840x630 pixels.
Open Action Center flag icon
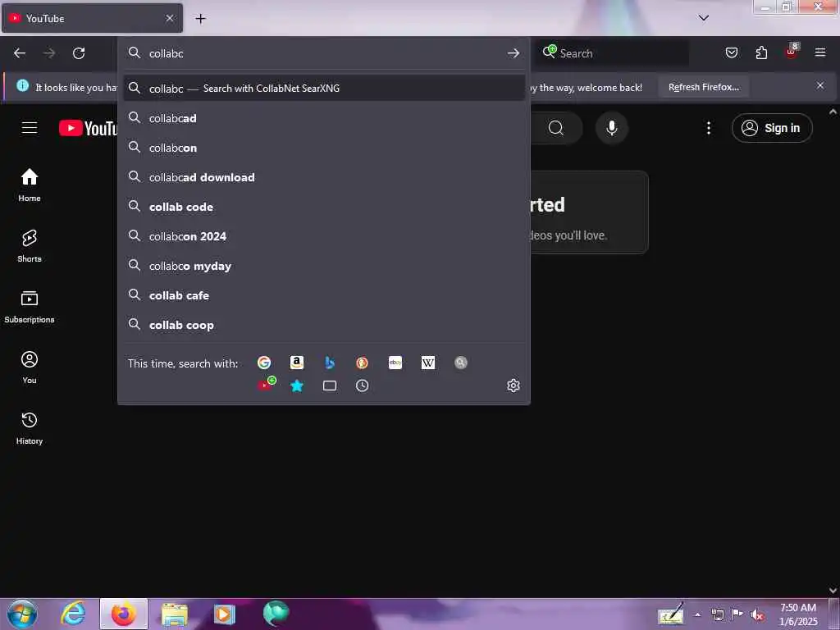(737, 614)
